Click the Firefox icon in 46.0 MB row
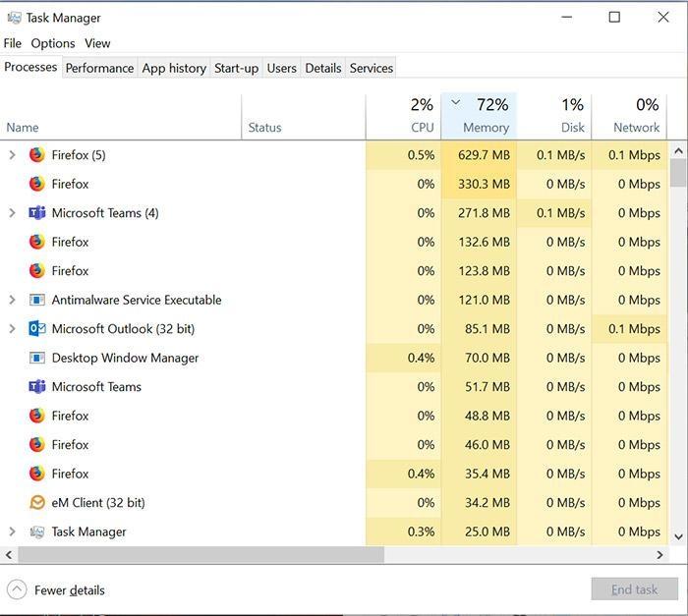The height and width of the screenshot is (616, 688). (x=37, y=444)
